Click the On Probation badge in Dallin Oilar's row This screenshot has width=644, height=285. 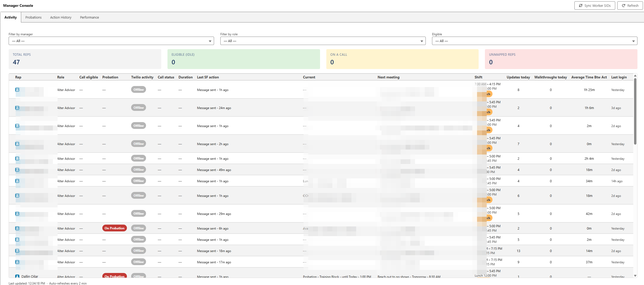click(115, 276)
